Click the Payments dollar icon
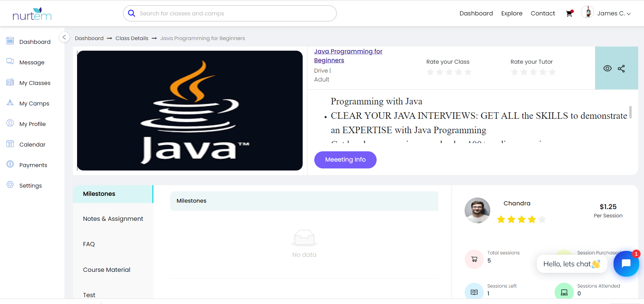Image resolution: width=644 pixels, height=304 pixels. [10, 164]
